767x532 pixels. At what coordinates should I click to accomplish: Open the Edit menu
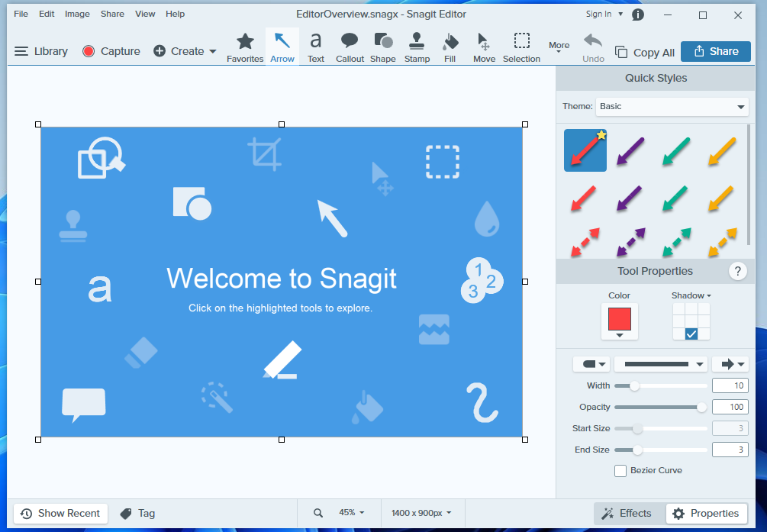[x=47, y=14]
